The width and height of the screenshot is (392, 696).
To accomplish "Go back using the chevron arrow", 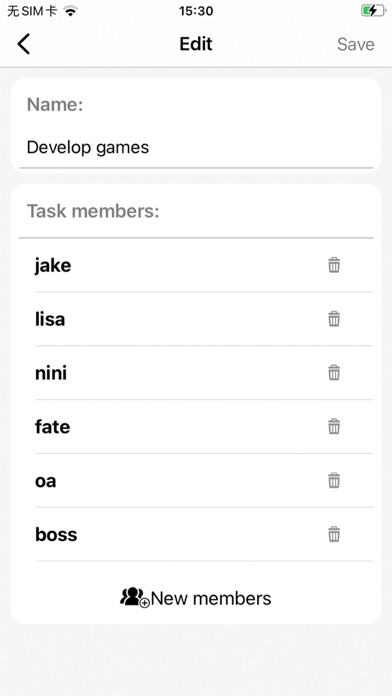I will pos(24,44).
